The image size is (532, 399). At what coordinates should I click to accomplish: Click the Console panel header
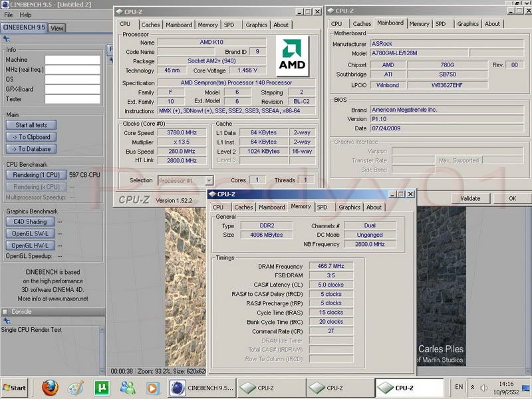[x=53, y=311]
